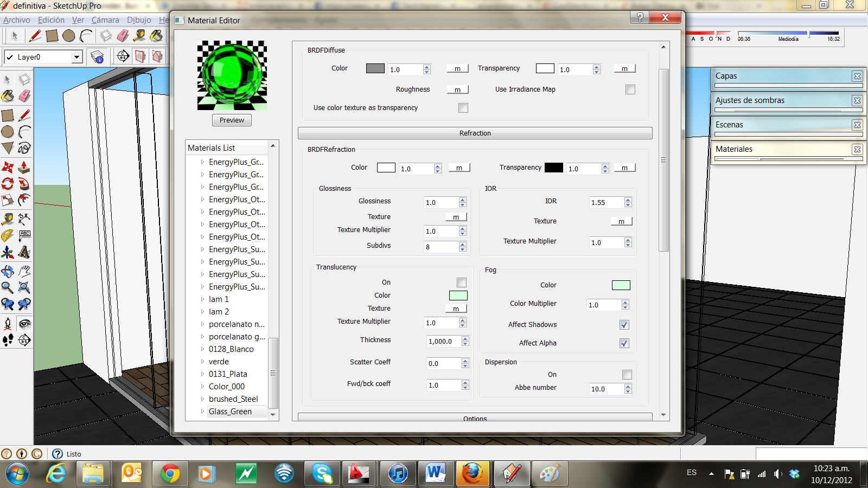Image resolution: width=868 pixels, height=488 pixels.
Task: Turn on Translucency On checkbox
Action: coord(462,282)
